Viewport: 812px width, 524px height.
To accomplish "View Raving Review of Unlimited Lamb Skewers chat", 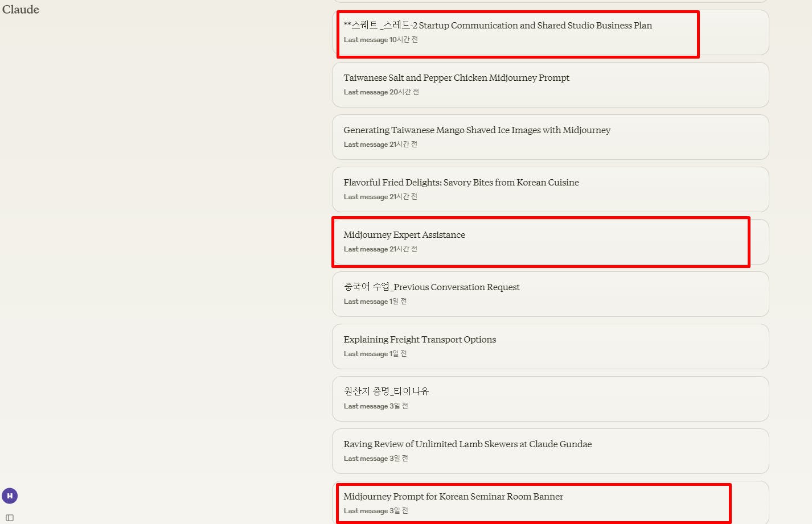I will click(551, 451).
